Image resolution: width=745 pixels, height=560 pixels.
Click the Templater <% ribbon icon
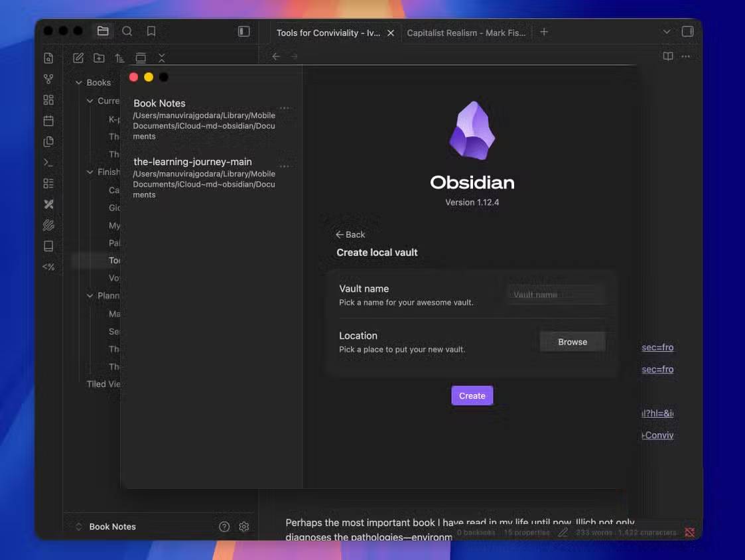pos(48,267)
